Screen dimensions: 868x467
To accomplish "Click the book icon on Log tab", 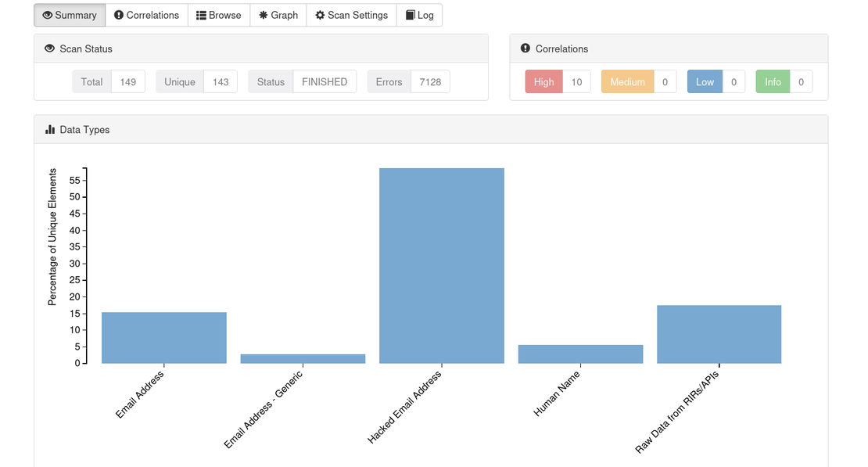I will coord(410,15).
